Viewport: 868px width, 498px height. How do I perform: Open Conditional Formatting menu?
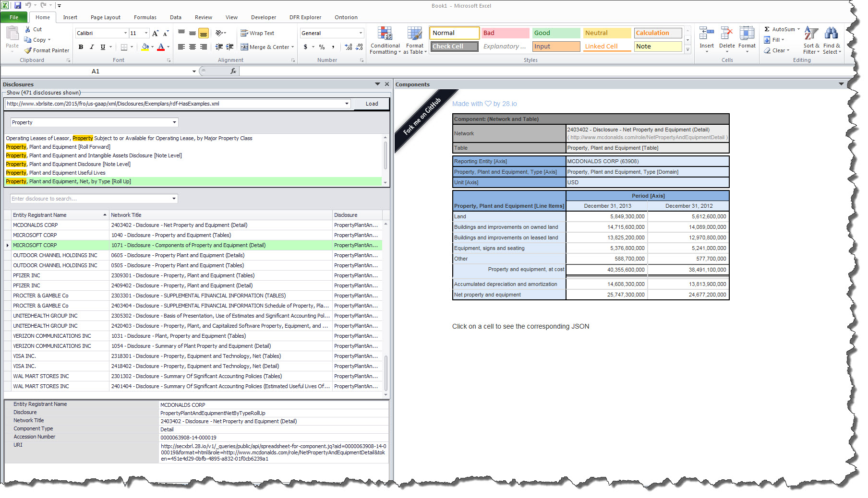385,40
